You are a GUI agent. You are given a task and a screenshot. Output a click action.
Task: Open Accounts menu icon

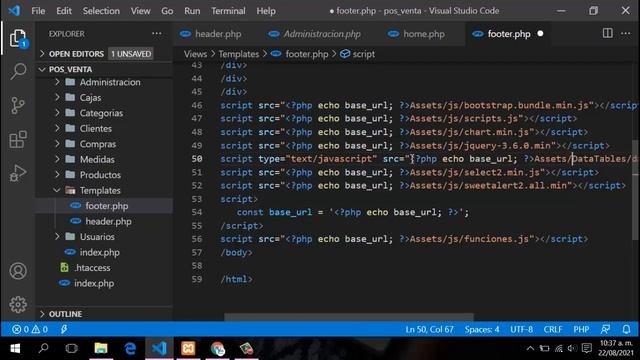[x=18, y=271]
